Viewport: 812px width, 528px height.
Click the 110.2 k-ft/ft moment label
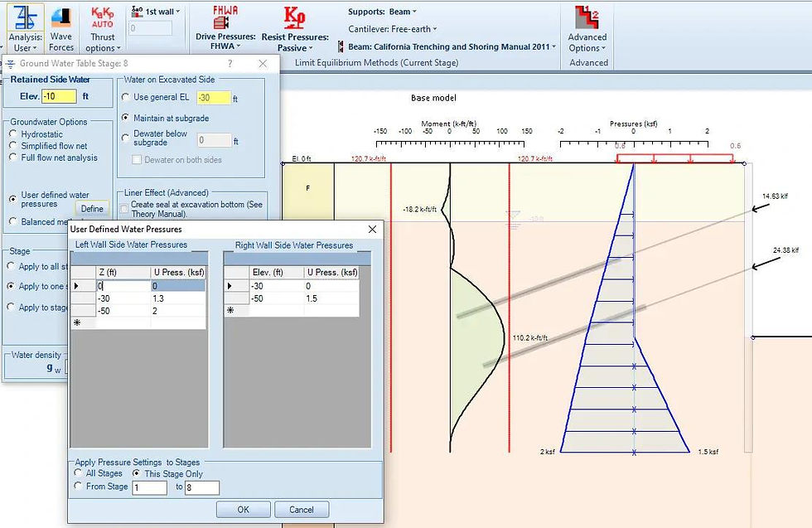click(x=530, y=338)
